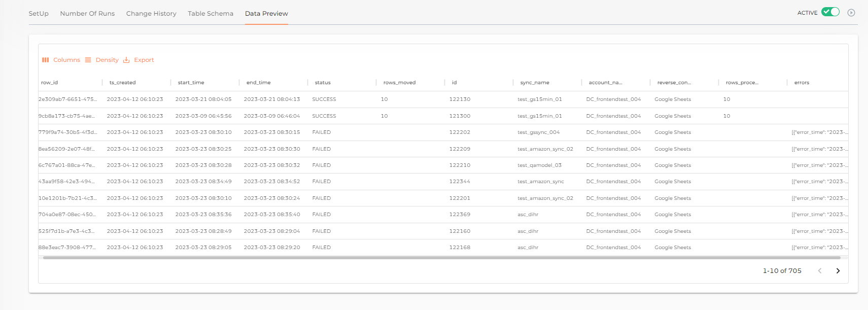Click errors cell in row 122209
Viewport: 868px width, 310px height.
point(820,149)
